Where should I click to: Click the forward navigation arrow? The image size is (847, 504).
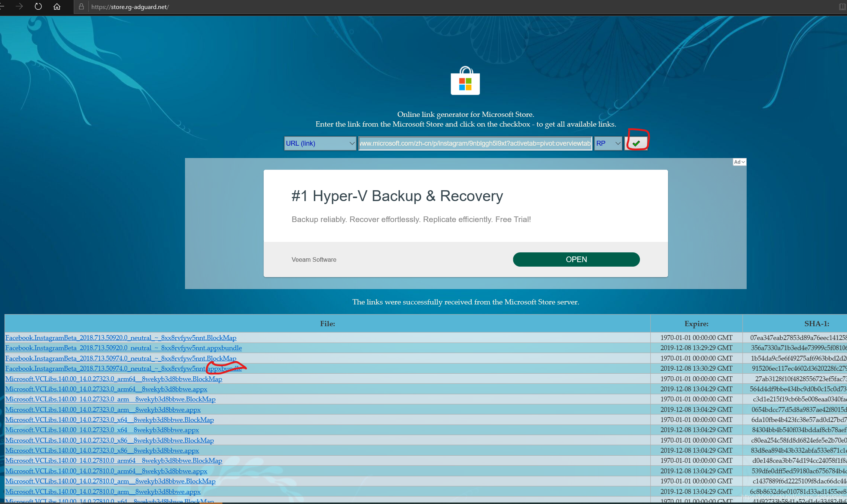coord(19,7)
